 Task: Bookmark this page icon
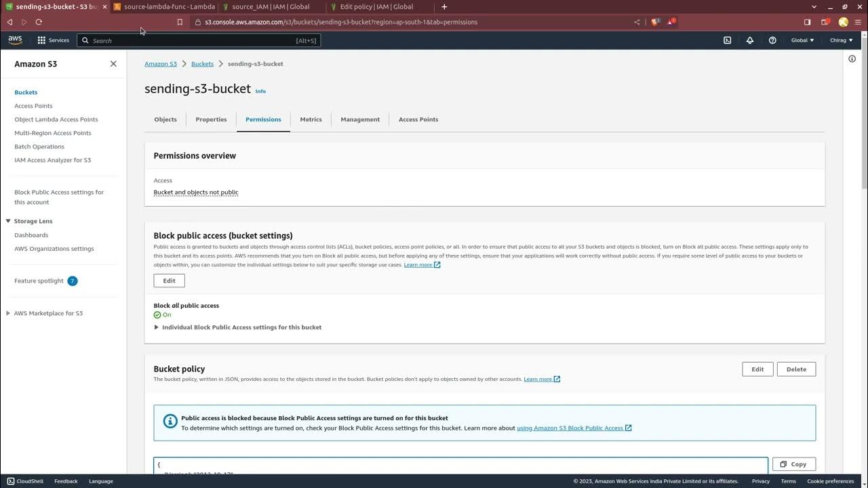pyautogui.click(x=180, y=22)
